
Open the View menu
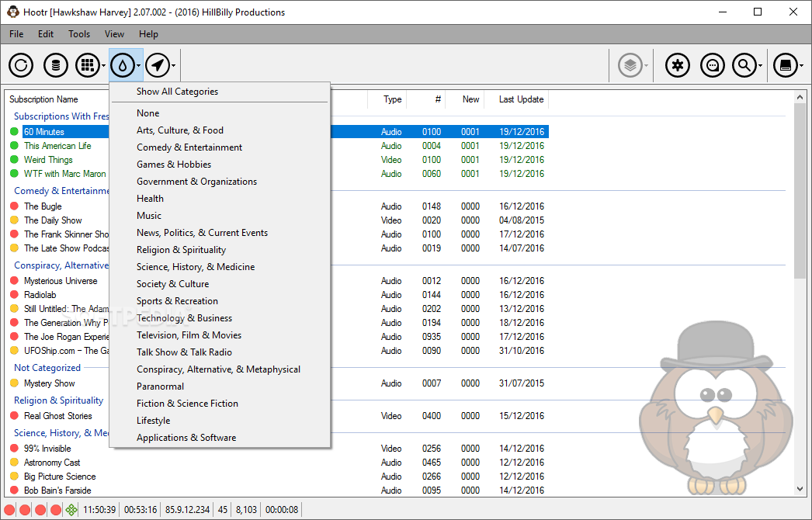[x=114, y=34]
